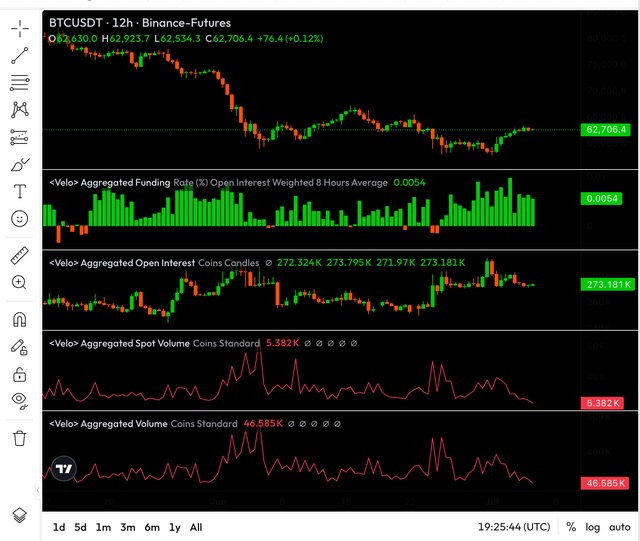Set time range to 3m
Viewport: 640px width, 541px height.
(x=128, y=528)
